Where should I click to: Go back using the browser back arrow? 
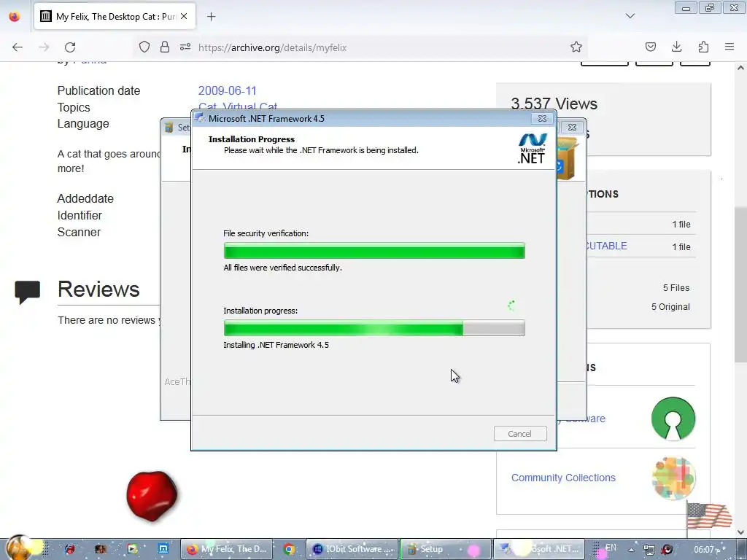click(18, 47)
